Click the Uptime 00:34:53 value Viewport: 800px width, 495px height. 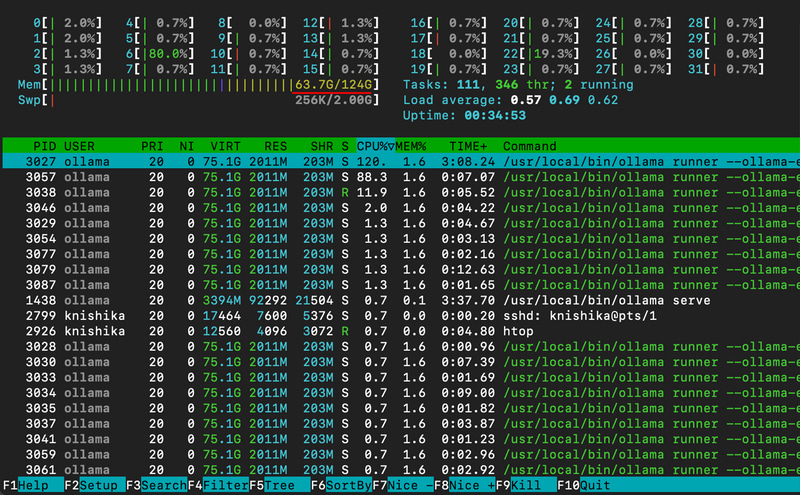pos(495,115)
